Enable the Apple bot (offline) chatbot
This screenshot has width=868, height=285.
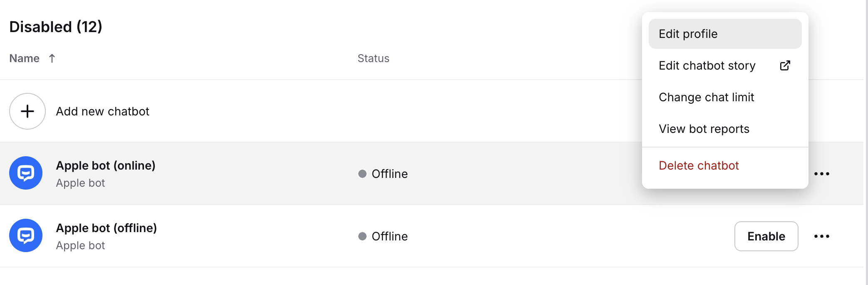coord(766,236)
